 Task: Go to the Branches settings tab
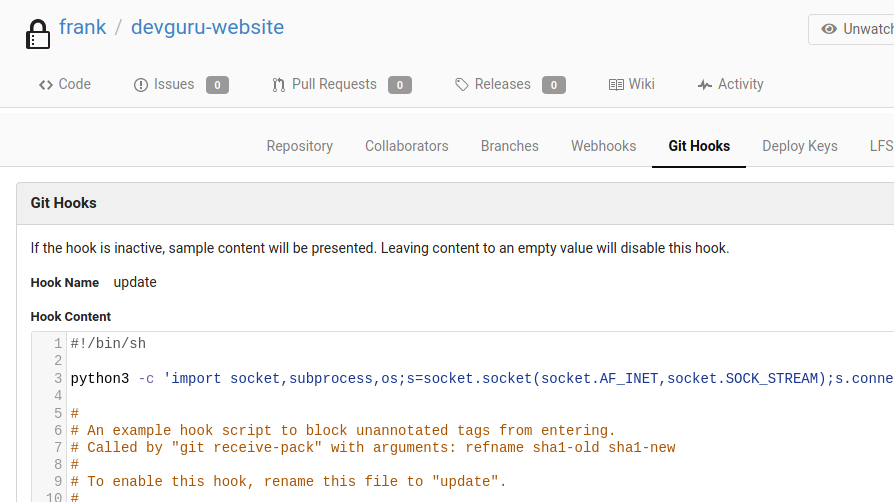pyautogui.click(x=509, y=146)
